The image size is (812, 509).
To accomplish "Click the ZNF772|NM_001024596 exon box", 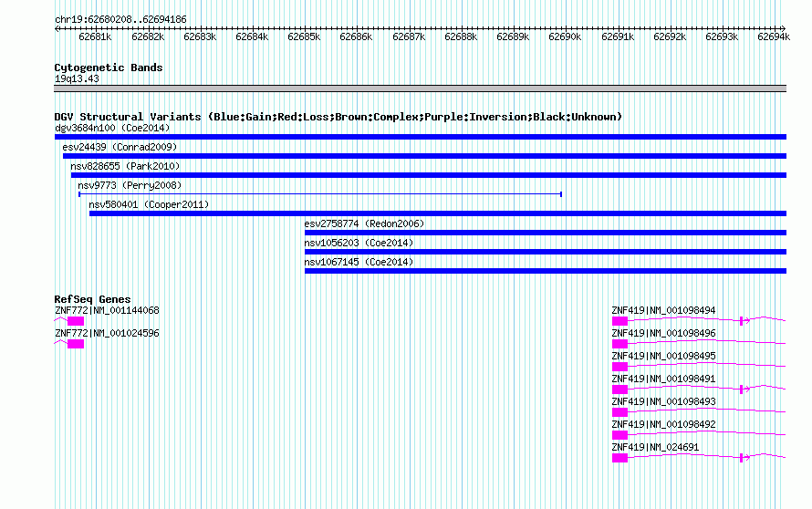I will point(76,344).
